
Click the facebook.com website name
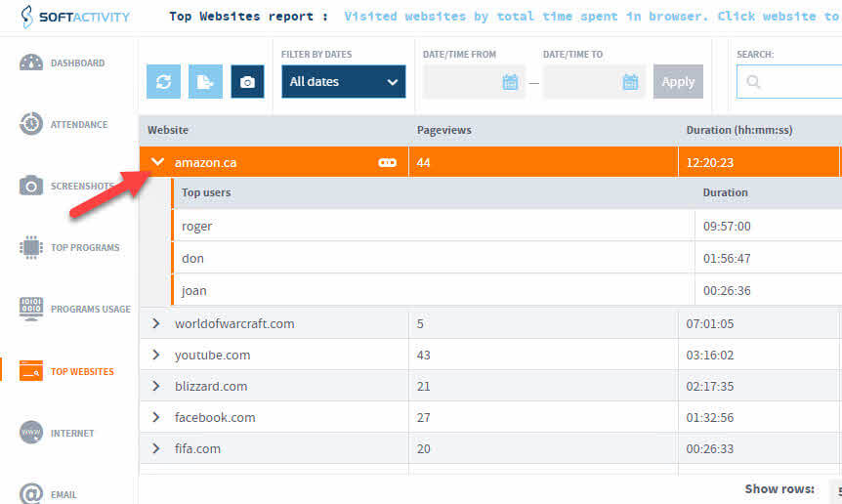point(215,417)
